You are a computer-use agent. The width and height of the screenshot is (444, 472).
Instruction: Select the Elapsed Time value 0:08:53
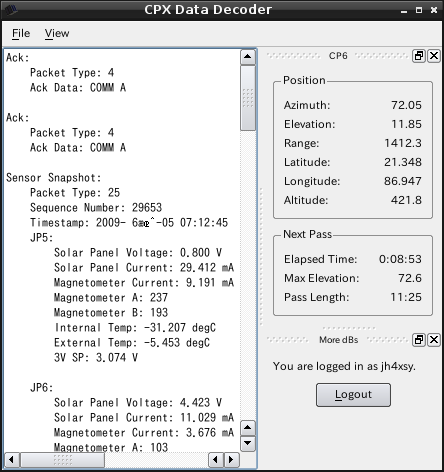click(400, 259)
